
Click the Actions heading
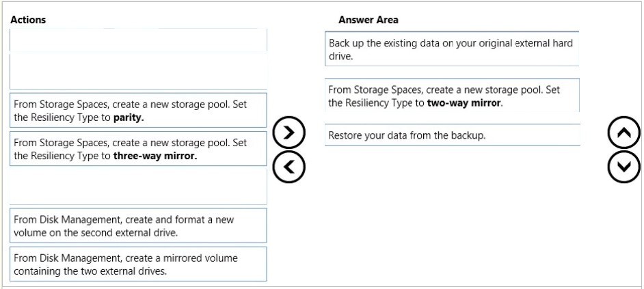[28, 19]
